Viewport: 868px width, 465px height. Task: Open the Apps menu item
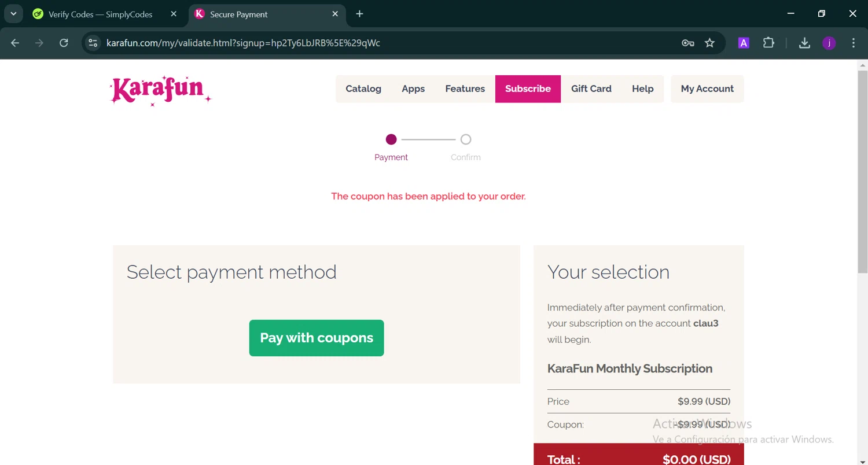click(x=413, y=88)
